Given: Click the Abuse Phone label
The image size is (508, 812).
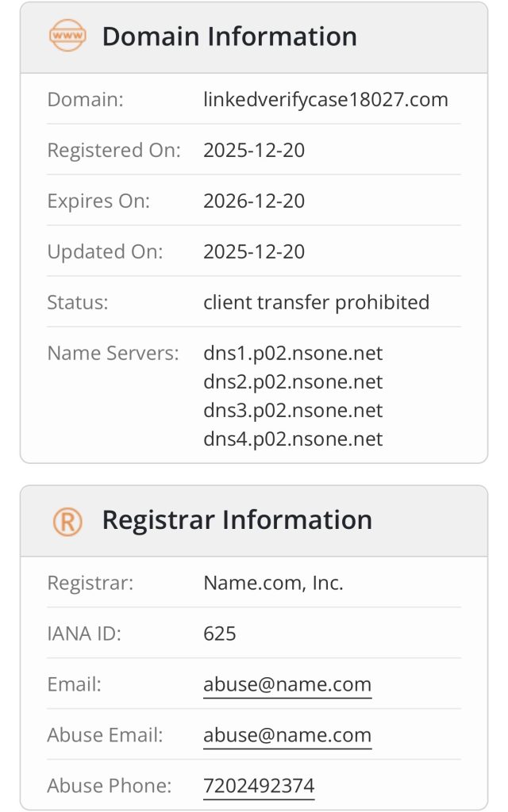Looking at the screenshot, I should pyautogui.click(x=109, y=786).
